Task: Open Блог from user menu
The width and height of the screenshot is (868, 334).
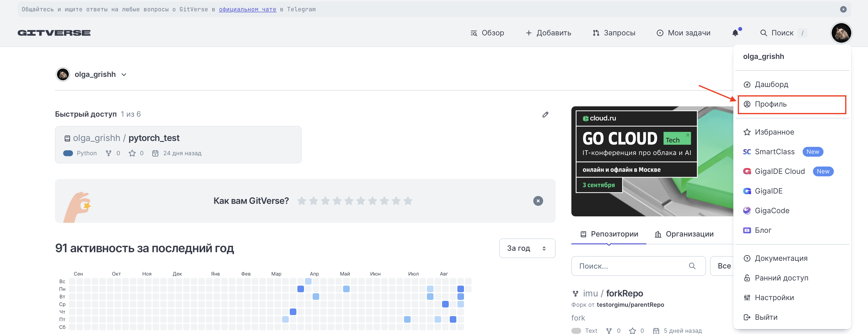Action: click(792, 230)
